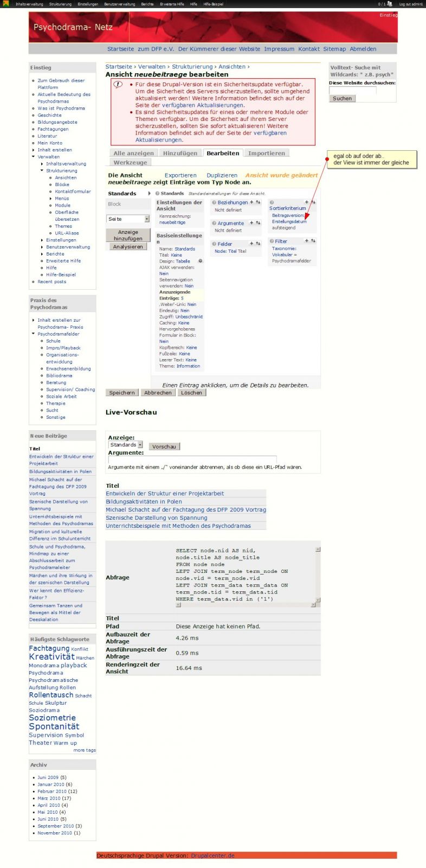This screenshot has height=868, width=426.
Task: Expand the Einstellungen item in sidebar navigation
Action: (42, 240)
